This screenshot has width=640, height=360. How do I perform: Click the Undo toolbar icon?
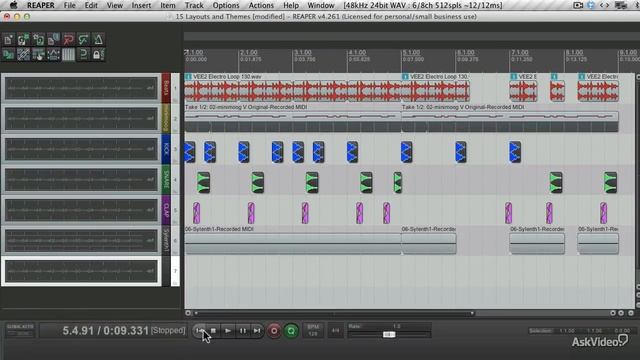tap(69, 40)
